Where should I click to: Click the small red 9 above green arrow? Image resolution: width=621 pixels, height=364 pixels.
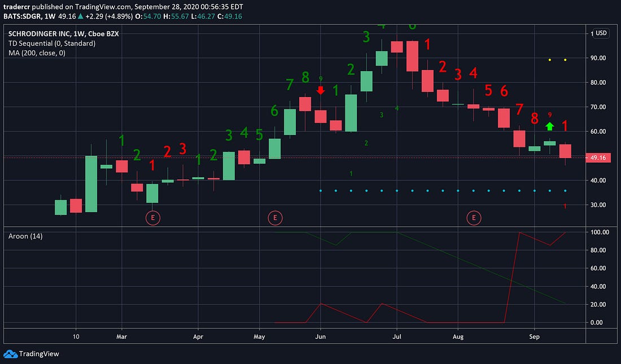tap(550, 115)
